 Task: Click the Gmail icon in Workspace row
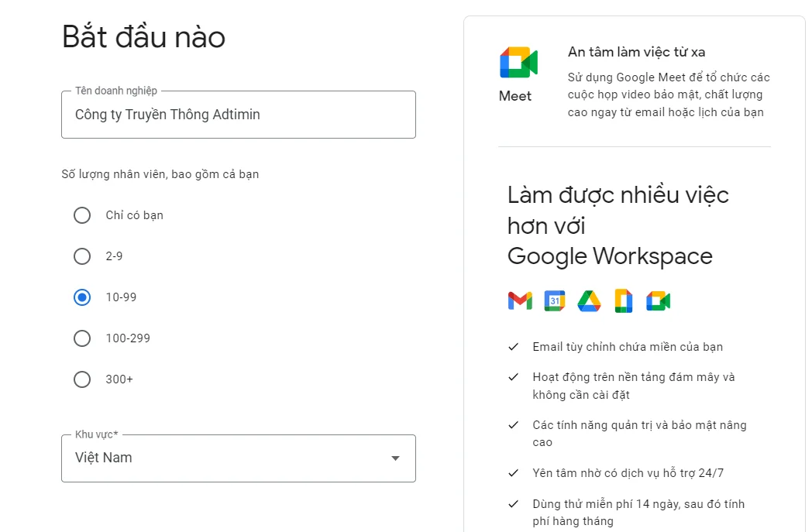tap(520, 300)
